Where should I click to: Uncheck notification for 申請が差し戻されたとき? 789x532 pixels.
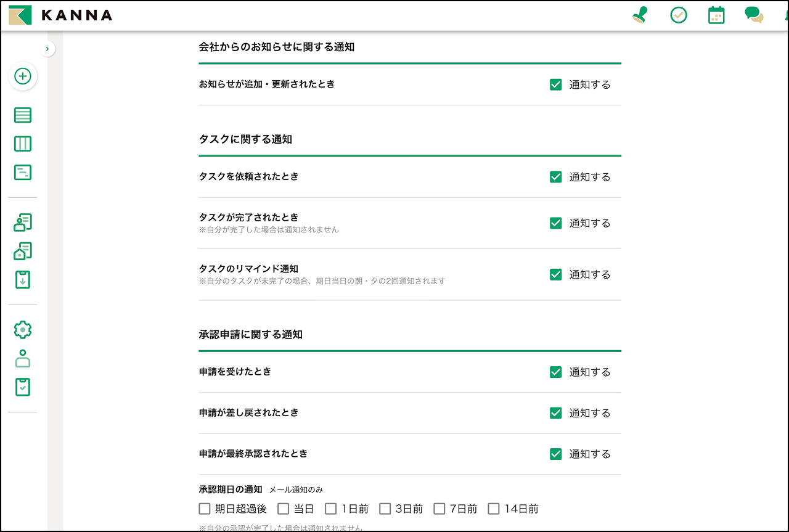(556, 413)
